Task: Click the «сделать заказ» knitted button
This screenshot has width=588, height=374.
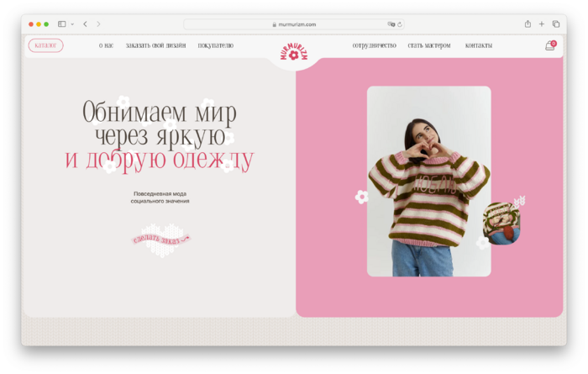Action: (x=160, y=240)
